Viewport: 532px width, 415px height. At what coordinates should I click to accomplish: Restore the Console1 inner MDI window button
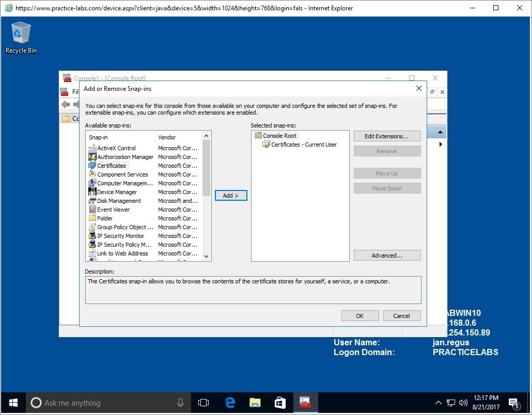[x=432, y=92]
